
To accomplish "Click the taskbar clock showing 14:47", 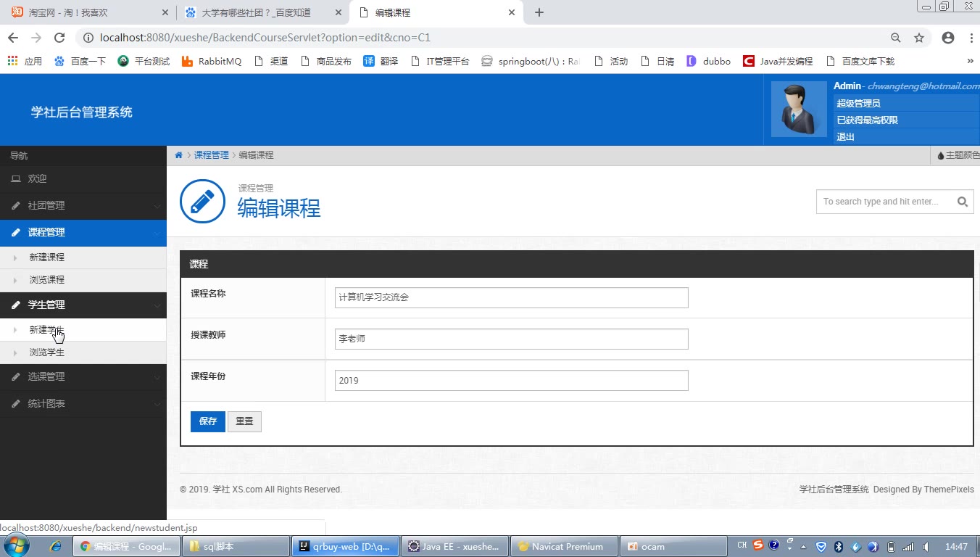I will coord(957,547).
